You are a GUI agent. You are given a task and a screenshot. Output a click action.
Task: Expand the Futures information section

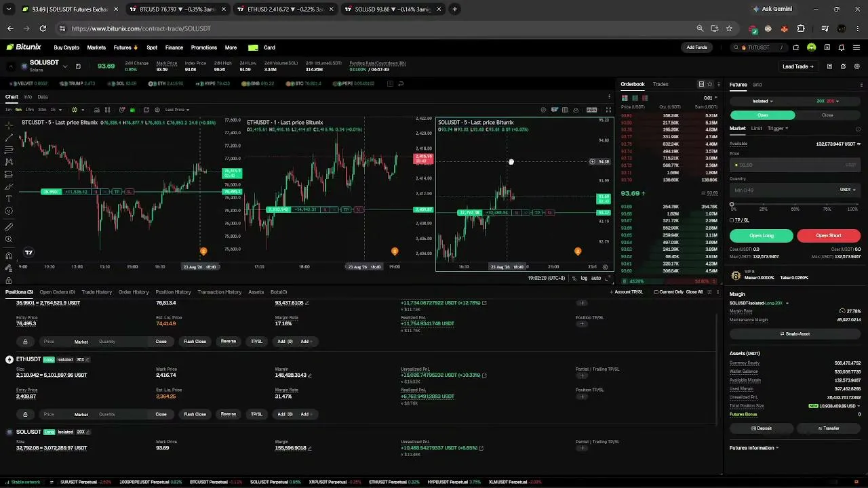(754, 448)
